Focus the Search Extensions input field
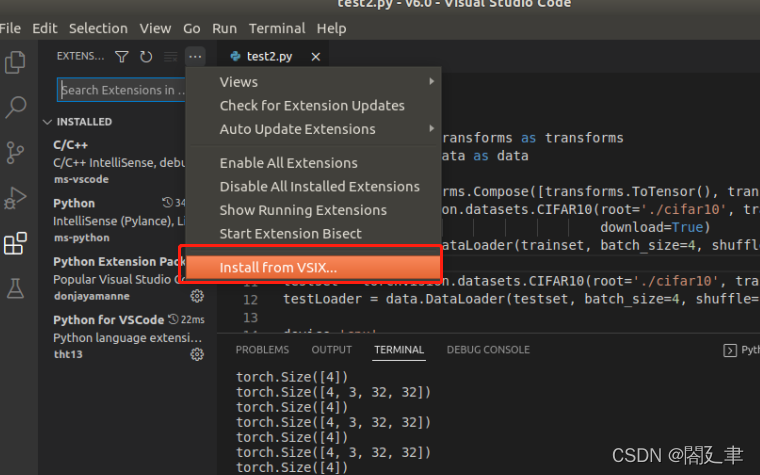The image size is (760, 475). tap(121, 90)
